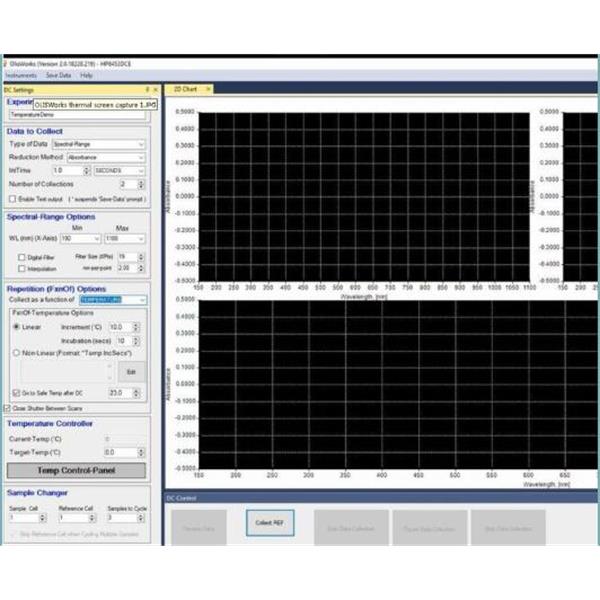Open the Save Data menu
This screenshot has width=600, height=600.
click(58, 75)
